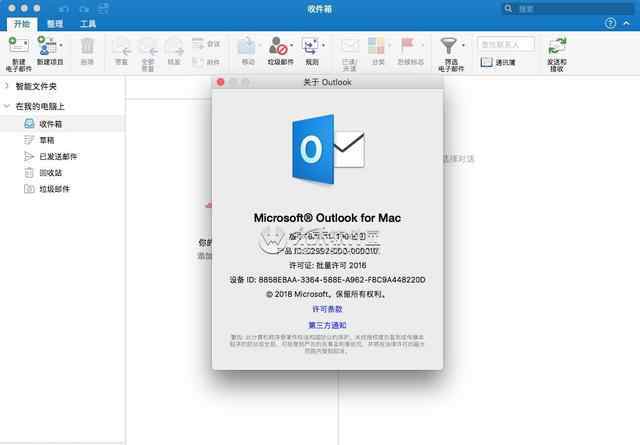Click the '© 2018 Microsoft' copyright text
This screenshot has width=640, height=445.
pyautogui.click(x=326, y=294)
